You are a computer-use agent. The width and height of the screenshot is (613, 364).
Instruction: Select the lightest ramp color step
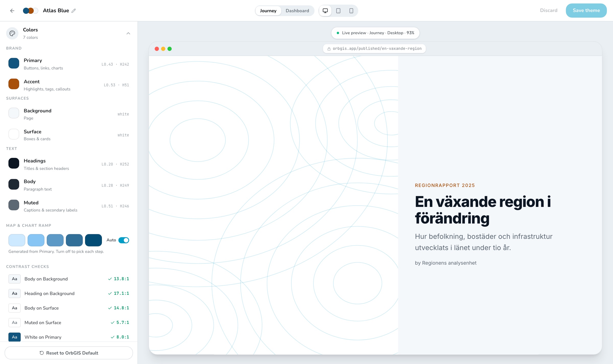coord(17,240)
